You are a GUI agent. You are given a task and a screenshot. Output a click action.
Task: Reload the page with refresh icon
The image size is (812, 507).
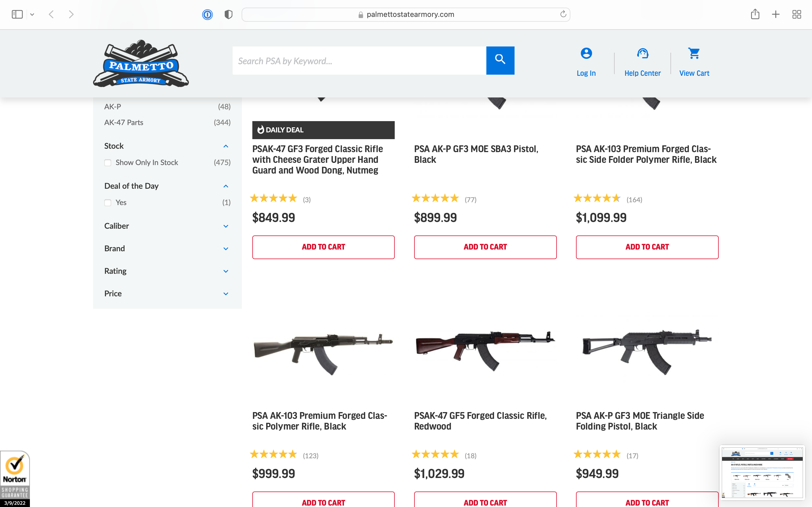tap(563, 14)
